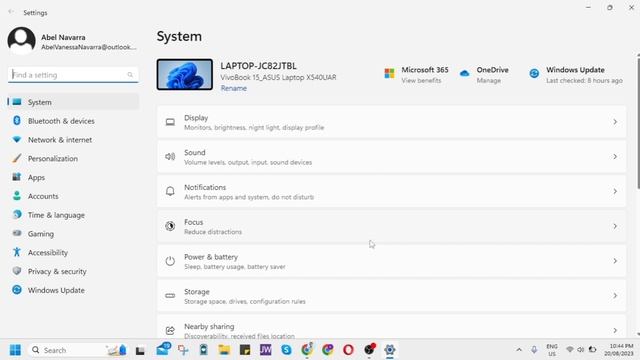
Task: Click the Find a setting field
Action: point(73,75)
